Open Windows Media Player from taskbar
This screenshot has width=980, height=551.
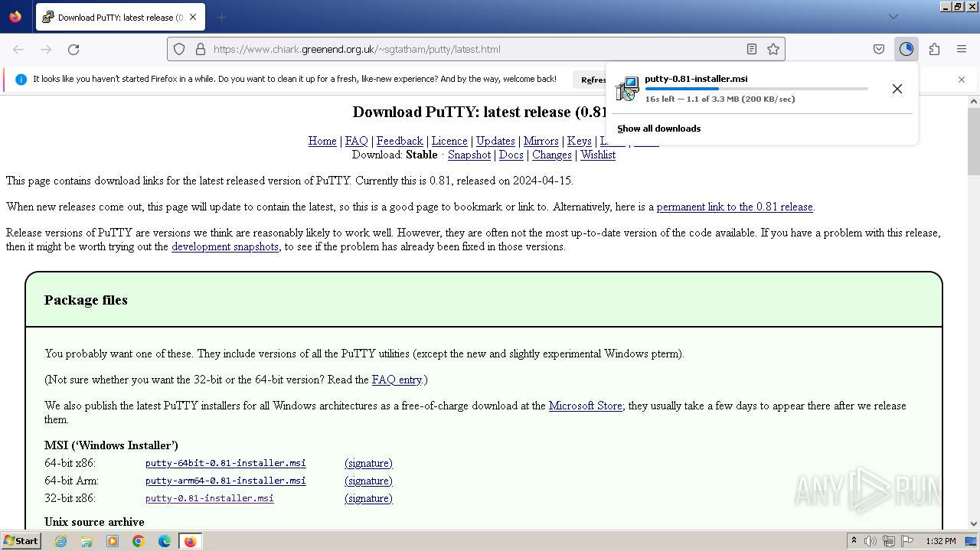click(x=113, y=541)
